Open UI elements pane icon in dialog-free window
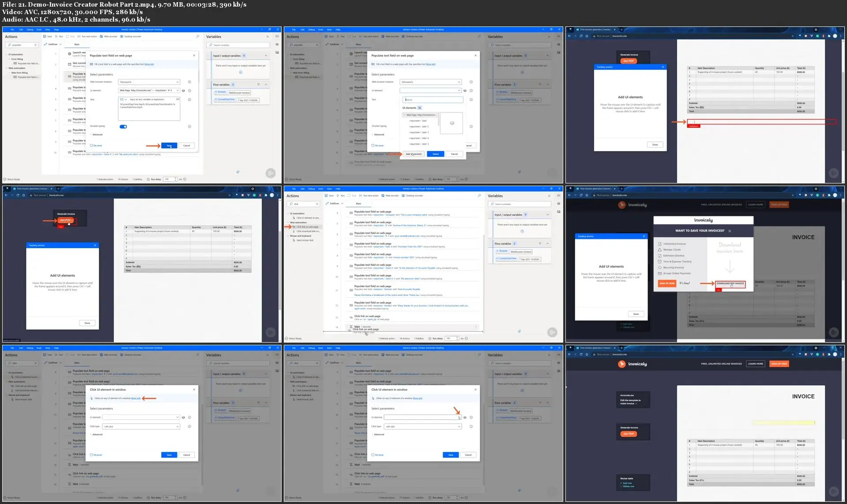 click(559, 204)
